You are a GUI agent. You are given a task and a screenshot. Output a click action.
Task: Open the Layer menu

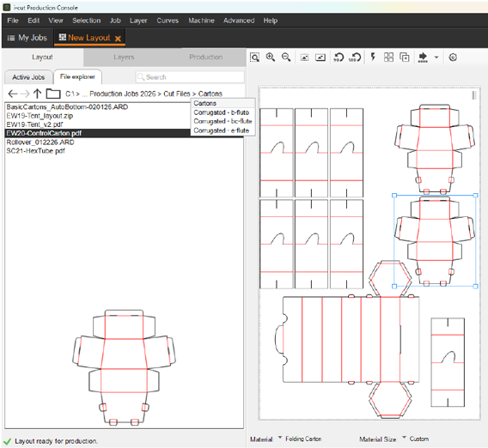tap(138, 21)
